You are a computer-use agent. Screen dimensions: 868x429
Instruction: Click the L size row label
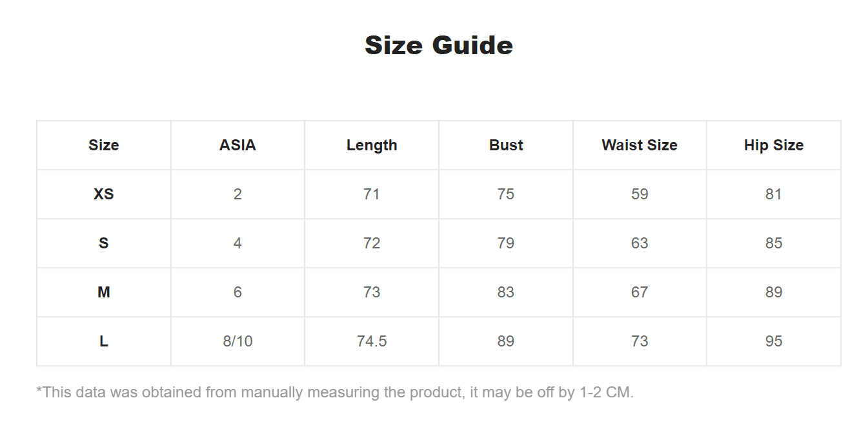[104, 341]
